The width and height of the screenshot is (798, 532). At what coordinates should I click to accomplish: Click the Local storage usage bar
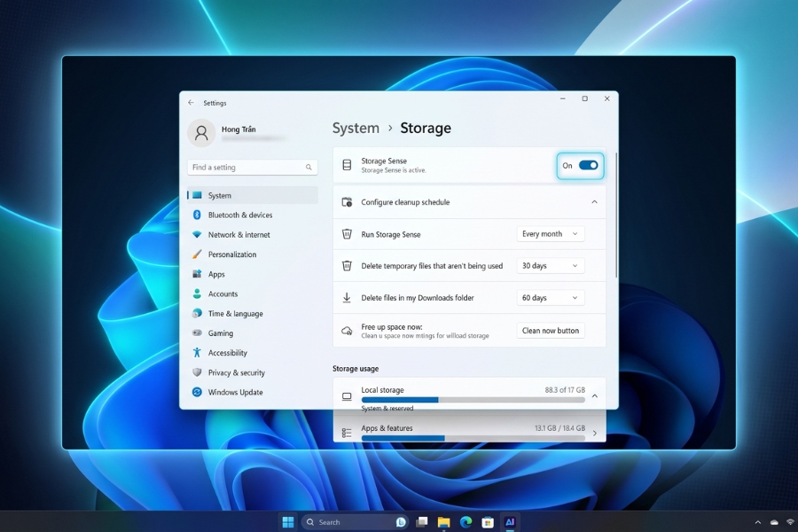pyautogui.click(x=473, y=400)
